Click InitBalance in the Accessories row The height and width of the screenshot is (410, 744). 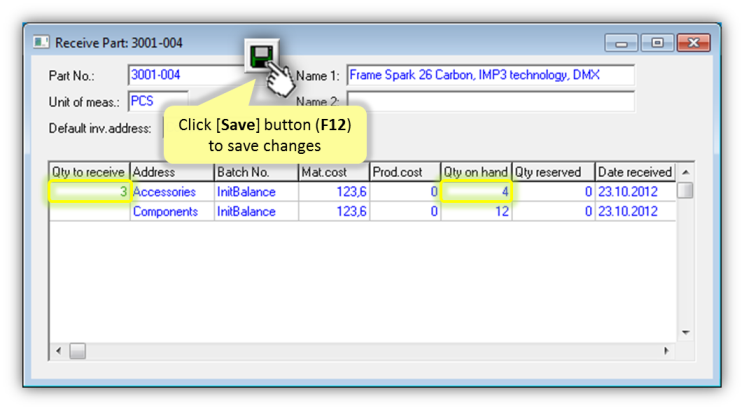tap(256, 192)
